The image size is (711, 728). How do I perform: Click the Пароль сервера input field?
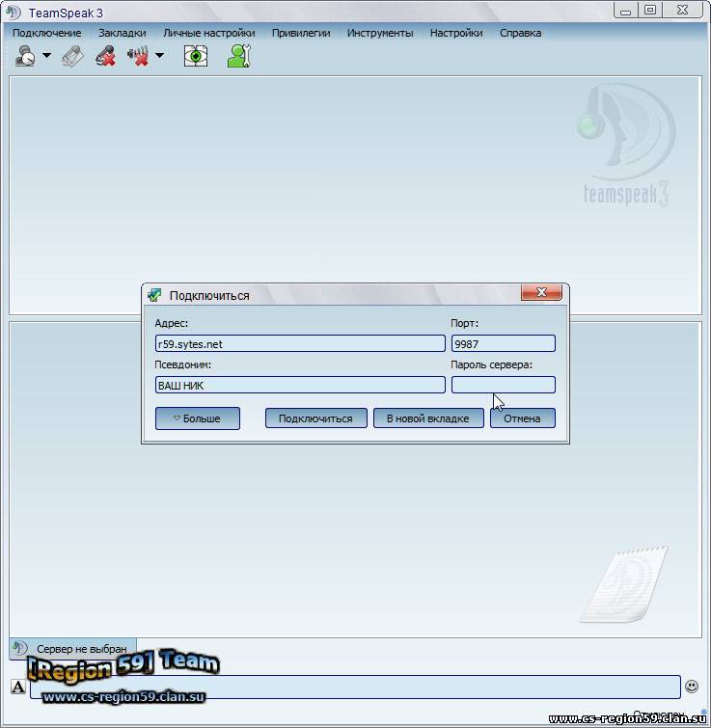click(503, 385)
